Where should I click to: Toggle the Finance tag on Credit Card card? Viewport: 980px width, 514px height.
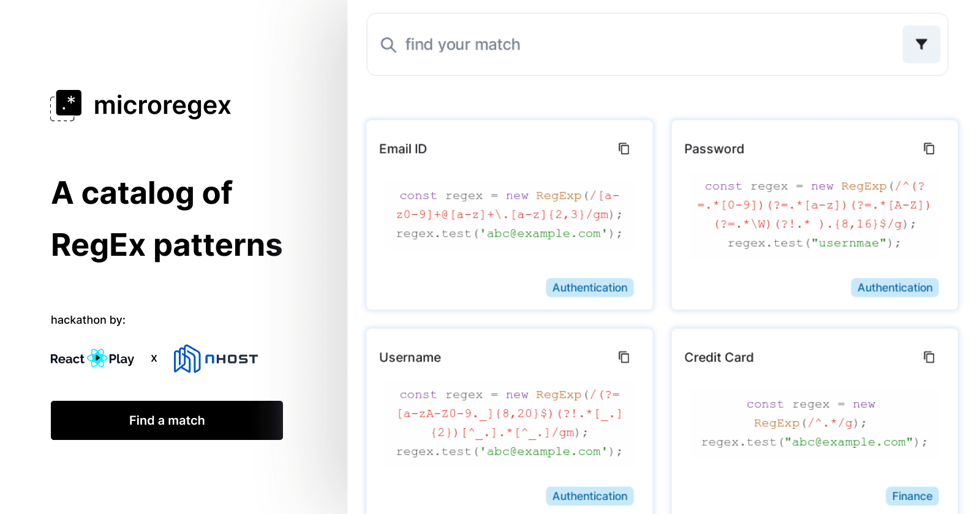click(x=912, y=496)
